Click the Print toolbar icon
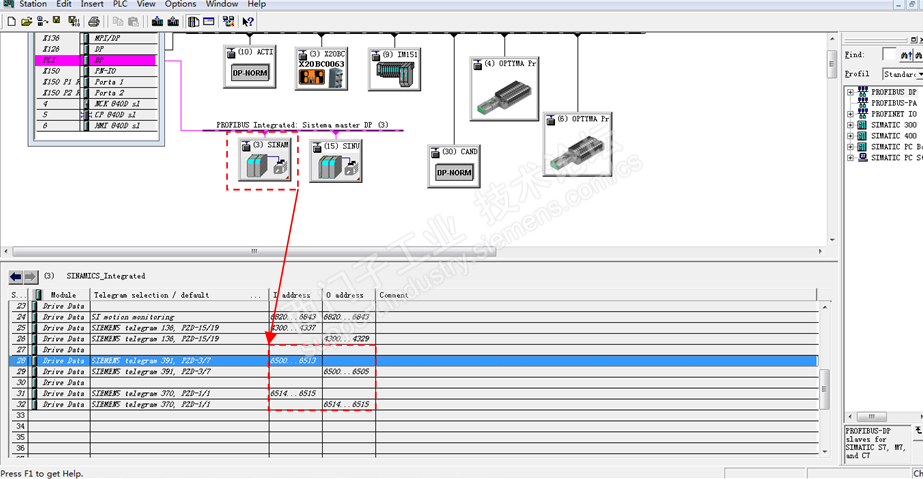This screenshot has height=479, width=923. click(x=93, y=22)
